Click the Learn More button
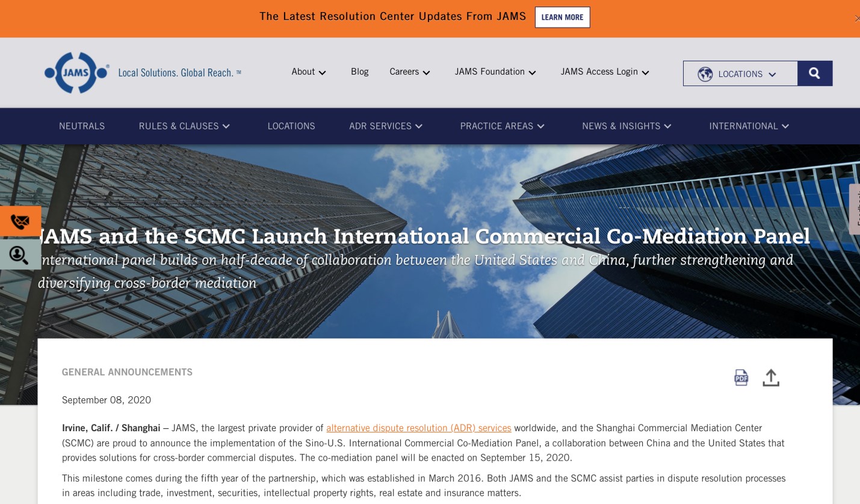This screenshot has height=504, width=860. pyautogui.click(x=563, y=17)
